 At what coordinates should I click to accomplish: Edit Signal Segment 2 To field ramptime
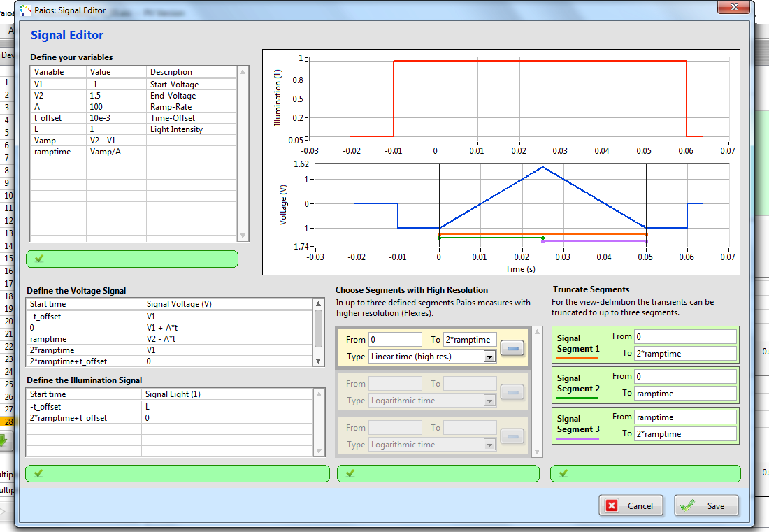pos(685,394)
